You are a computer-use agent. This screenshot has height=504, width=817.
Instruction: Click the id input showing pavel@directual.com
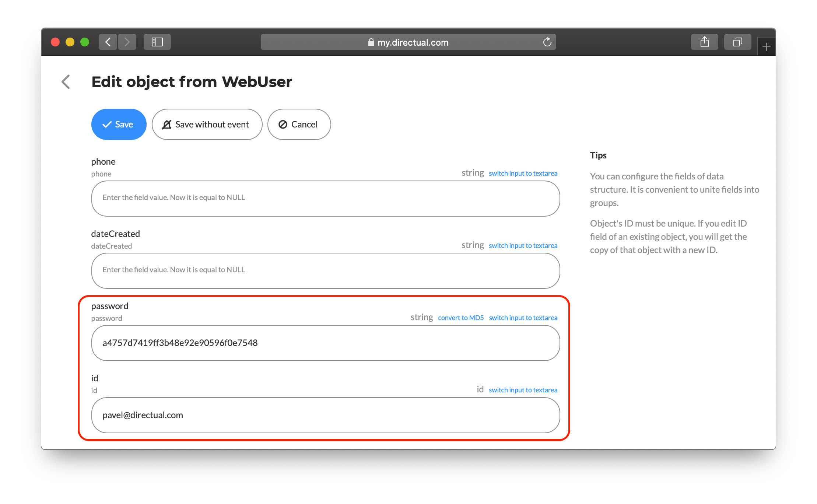325,414
